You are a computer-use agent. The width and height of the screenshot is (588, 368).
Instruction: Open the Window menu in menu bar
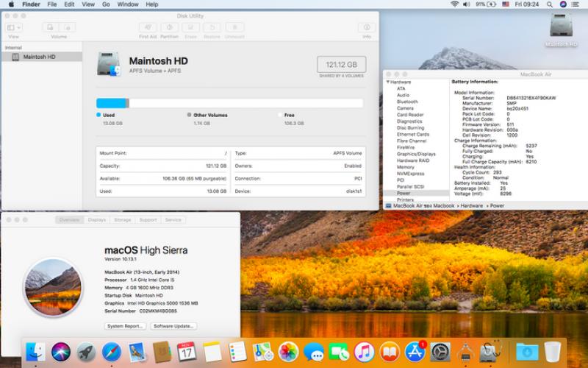coord(128,4)
